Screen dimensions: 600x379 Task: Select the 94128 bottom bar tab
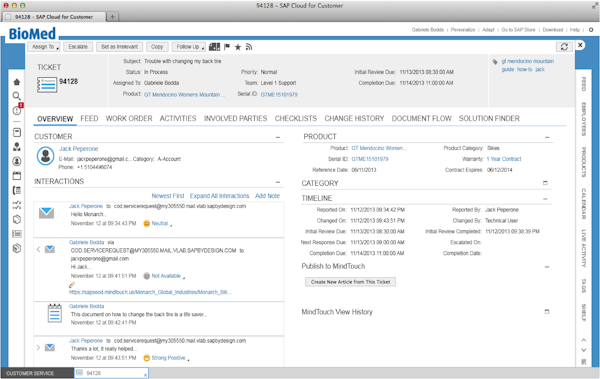tap(111, 373)
